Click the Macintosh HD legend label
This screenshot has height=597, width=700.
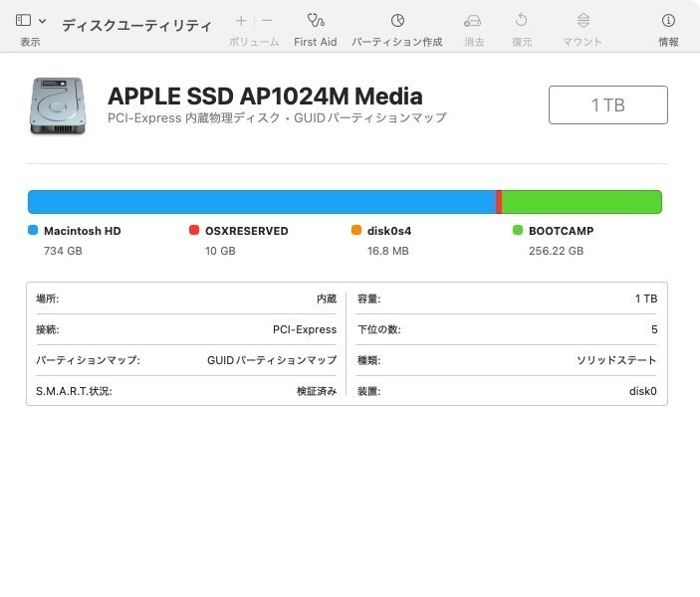pyautogui.click(x=82, y=231)
